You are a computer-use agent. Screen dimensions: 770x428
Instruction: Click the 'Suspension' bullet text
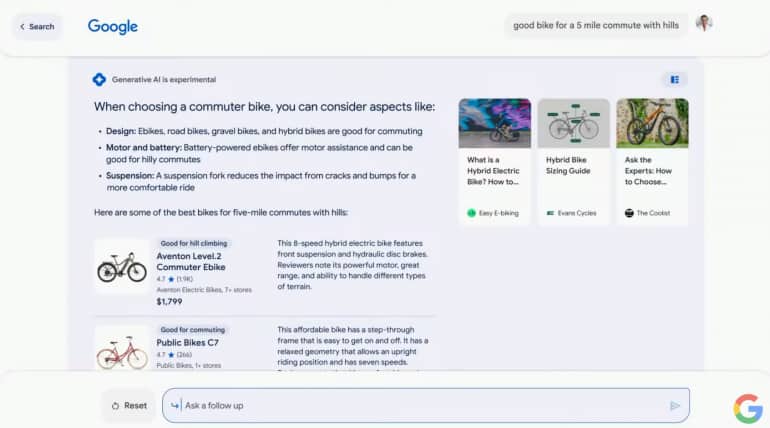coord(261,181)
